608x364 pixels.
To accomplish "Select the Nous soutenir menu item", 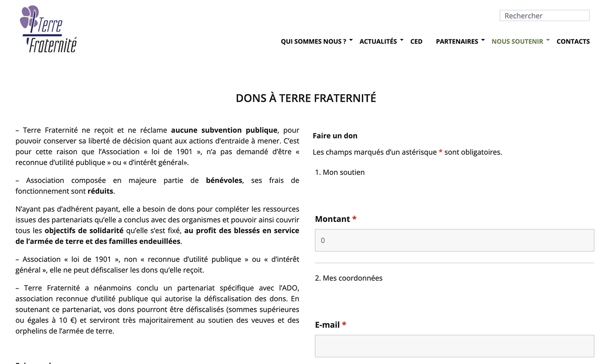I will (517, 41).
